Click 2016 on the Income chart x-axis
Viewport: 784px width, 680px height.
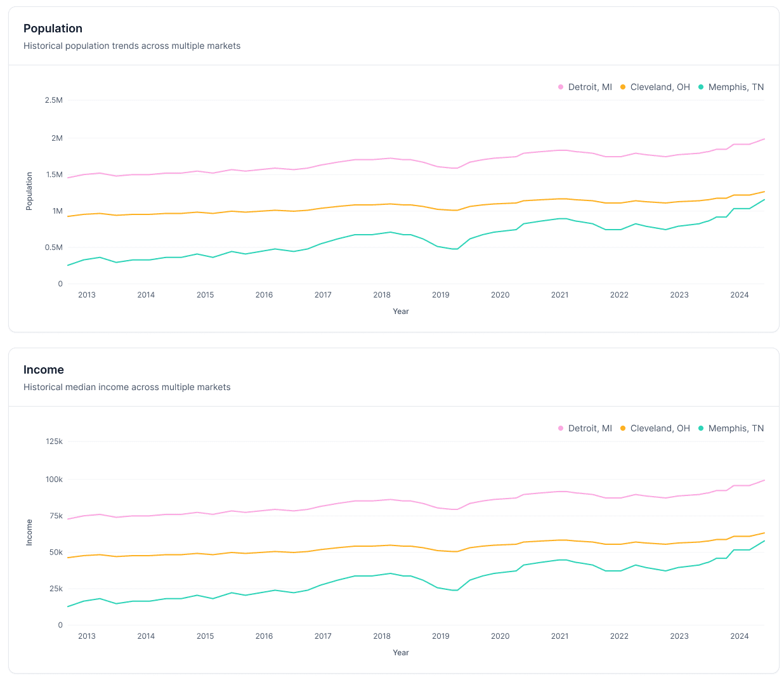click(x=264, y=636)
